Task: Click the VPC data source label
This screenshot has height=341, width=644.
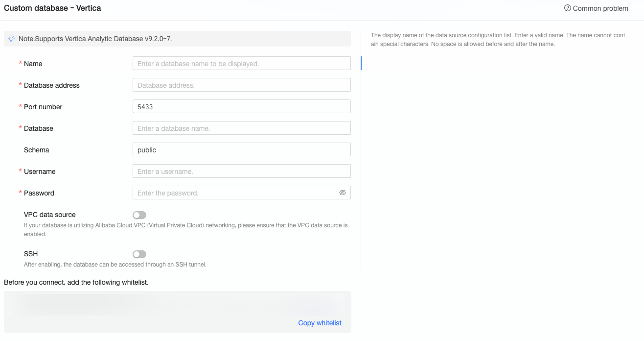Action: (x=50, y=215)
